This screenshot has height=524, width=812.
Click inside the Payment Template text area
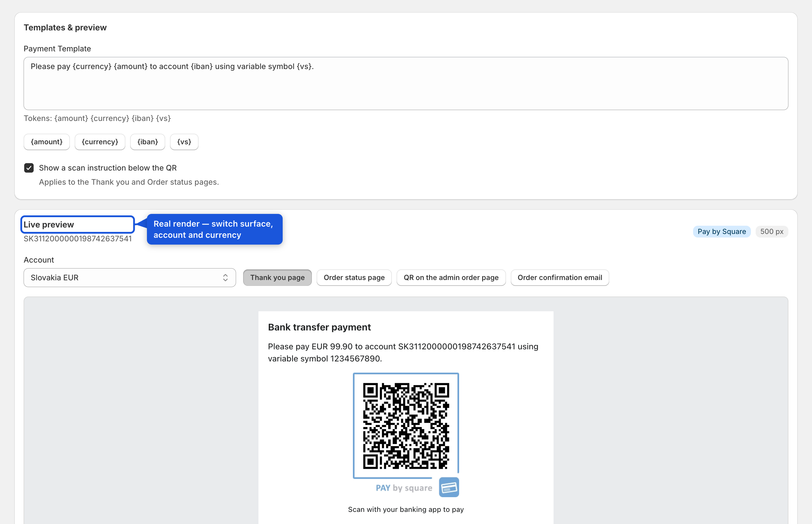pos(405,83)
